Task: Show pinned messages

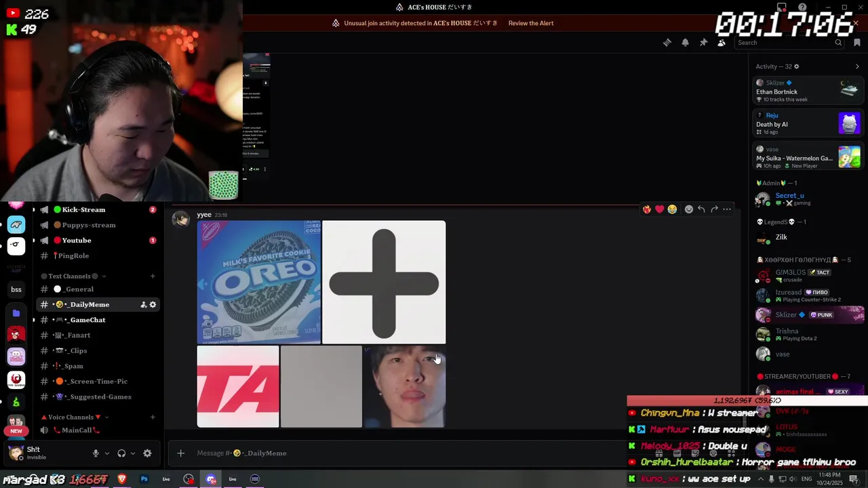Action: pos(703,43)
